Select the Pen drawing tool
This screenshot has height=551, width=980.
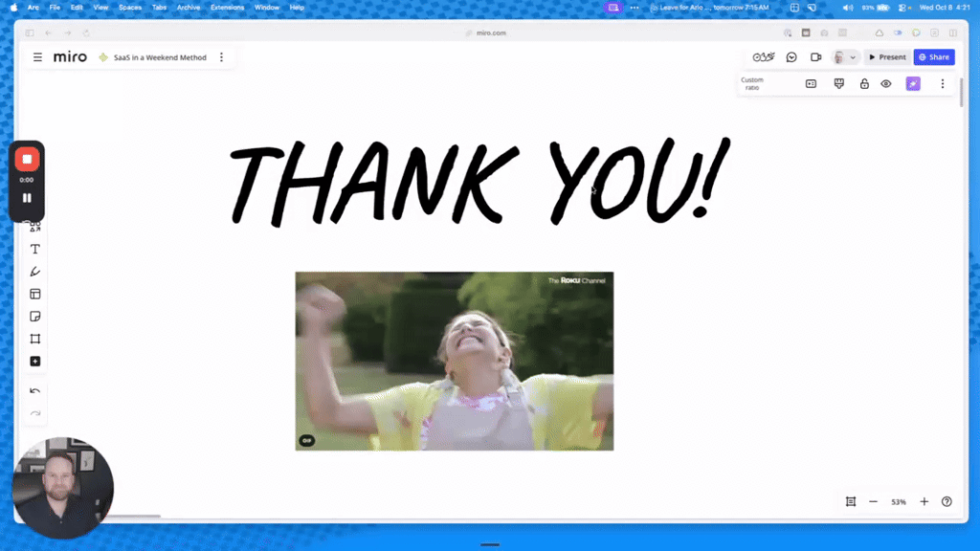point(35,272)
